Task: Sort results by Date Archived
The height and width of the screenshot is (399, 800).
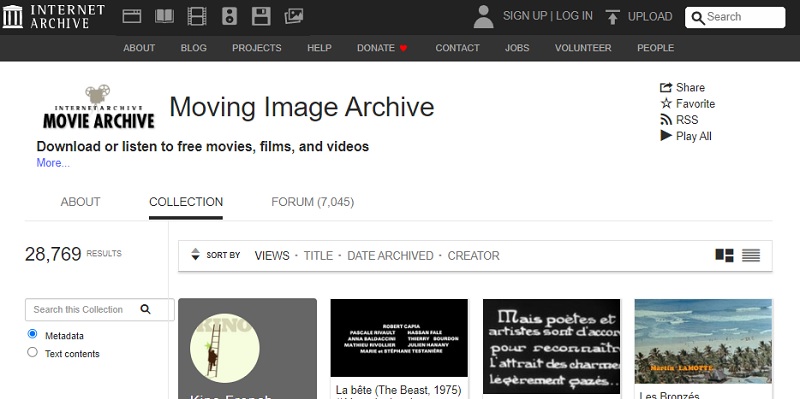Action: point(390,256)
